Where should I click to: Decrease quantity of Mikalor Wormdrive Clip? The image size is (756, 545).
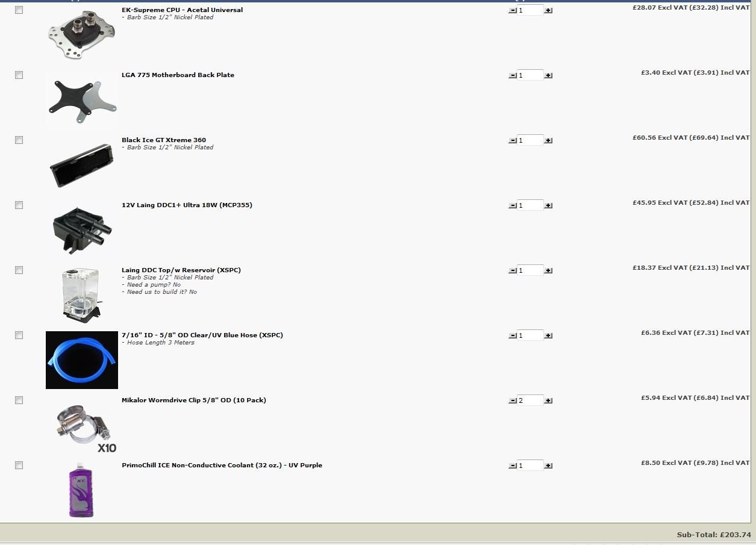pyautogui.click(x=513, y=400)
